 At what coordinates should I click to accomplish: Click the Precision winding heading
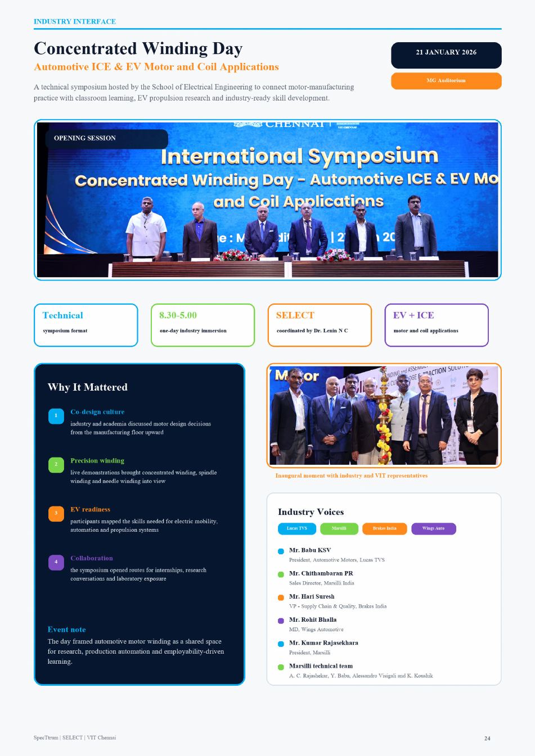tap(97, 461)
